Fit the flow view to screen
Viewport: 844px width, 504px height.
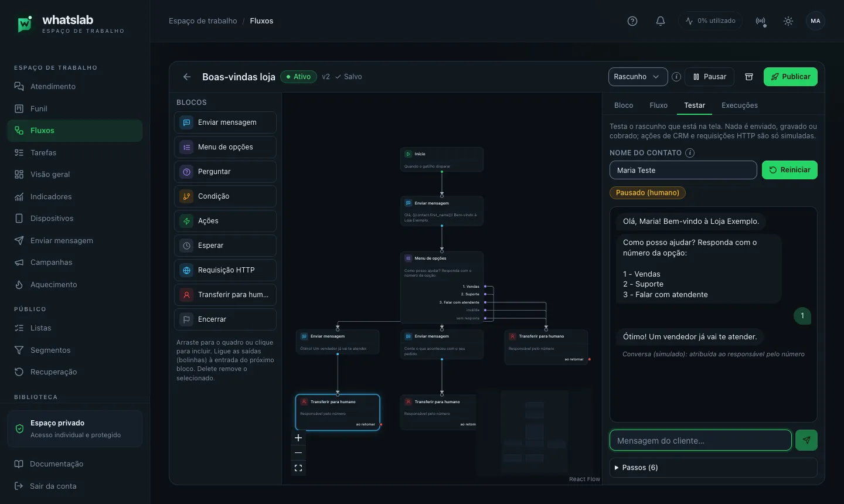point(298,468)
